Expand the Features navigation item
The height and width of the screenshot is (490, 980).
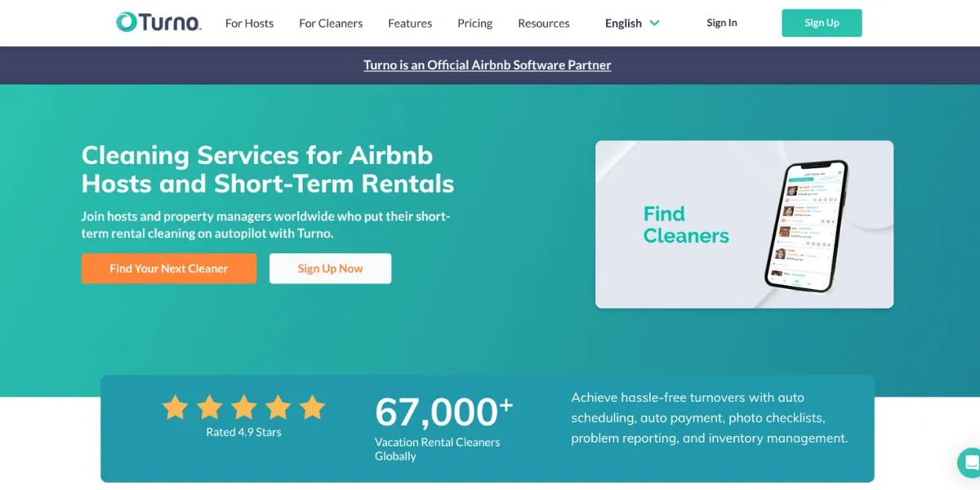[409, 23]
